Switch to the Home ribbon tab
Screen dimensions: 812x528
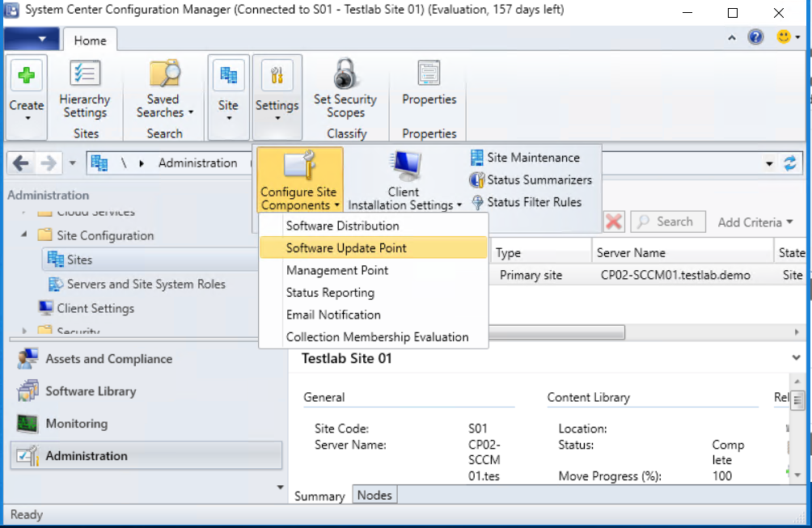point(90,40)
